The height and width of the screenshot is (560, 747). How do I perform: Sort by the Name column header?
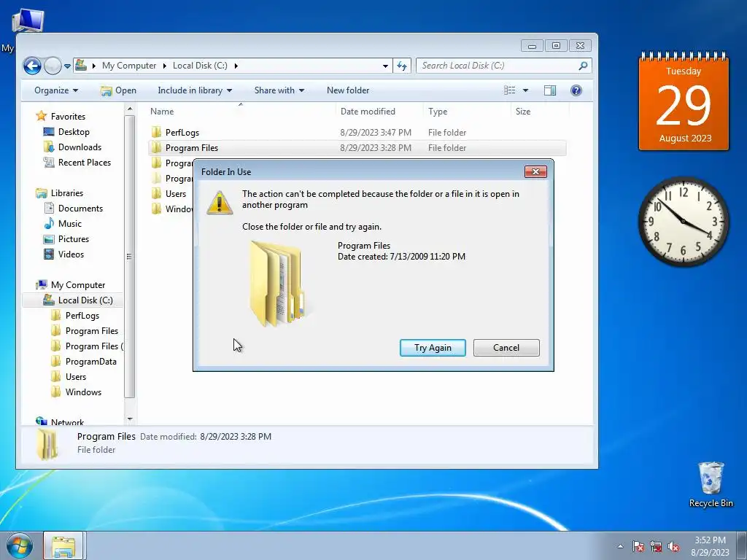point(241,112)
